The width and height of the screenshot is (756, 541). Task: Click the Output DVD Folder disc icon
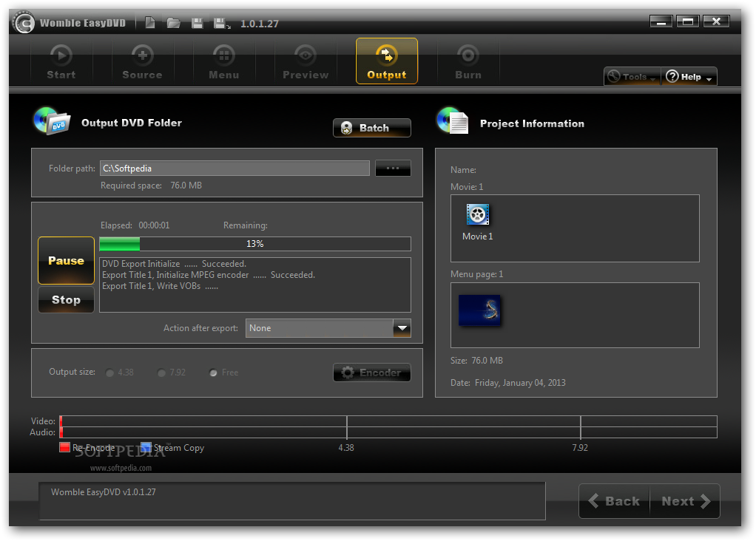click(52, 121)
